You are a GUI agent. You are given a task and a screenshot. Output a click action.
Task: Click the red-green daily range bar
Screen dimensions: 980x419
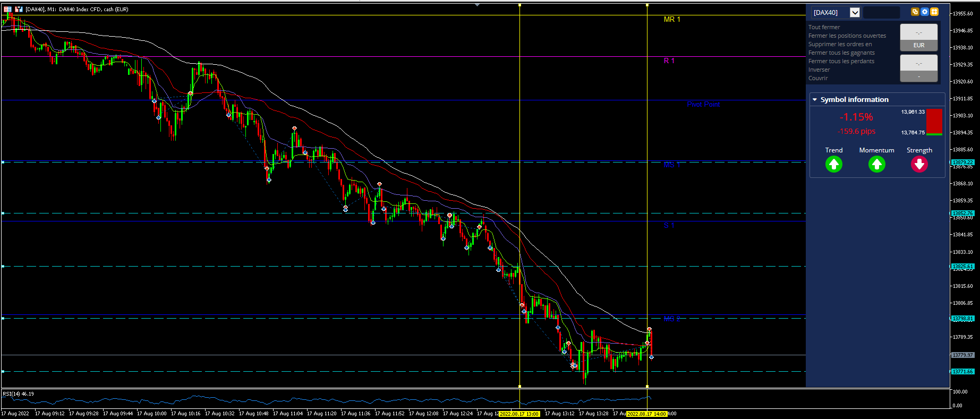pyautogui.click(x=934, y=122)
